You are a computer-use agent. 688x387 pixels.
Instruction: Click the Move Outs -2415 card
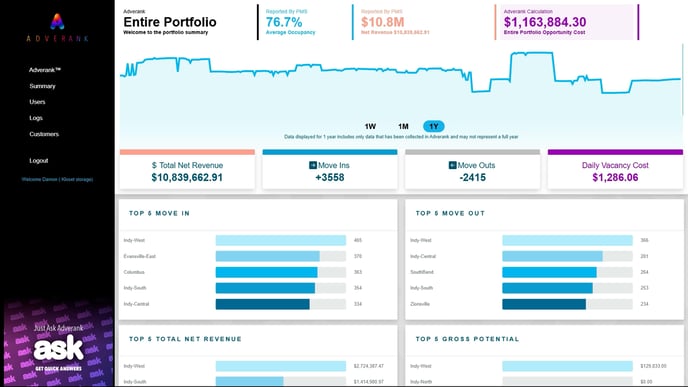pos(473,169)
